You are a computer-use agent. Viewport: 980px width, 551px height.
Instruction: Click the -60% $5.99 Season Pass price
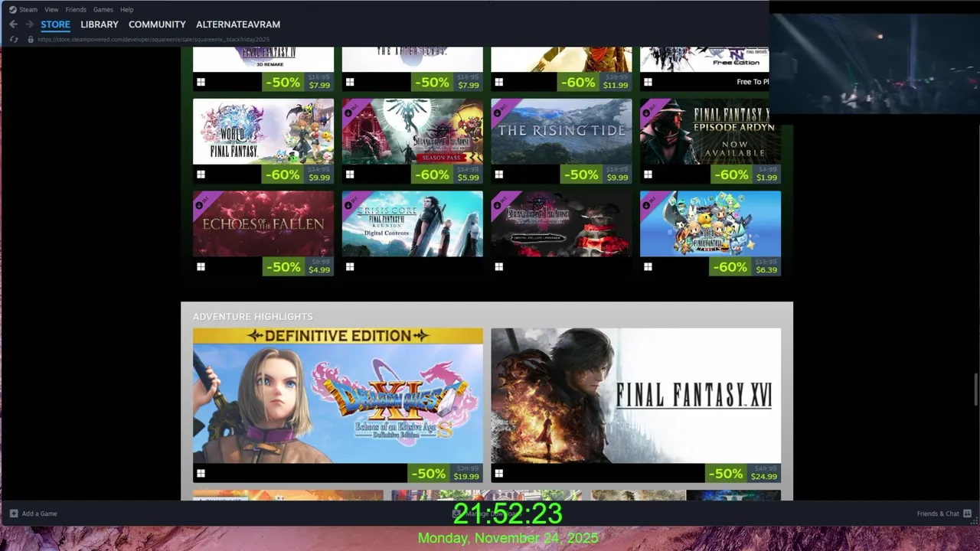(x=447, y=174)
